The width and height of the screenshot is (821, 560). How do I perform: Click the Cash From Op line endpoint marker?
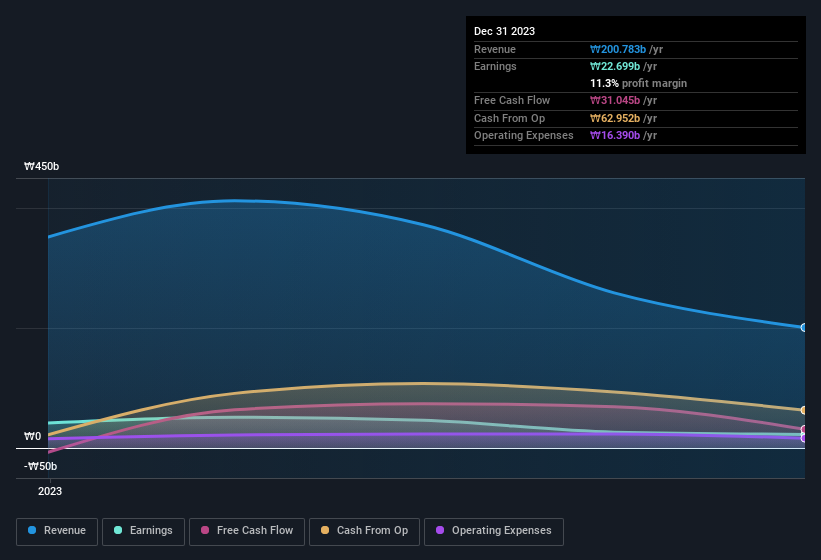pos(804,410)
